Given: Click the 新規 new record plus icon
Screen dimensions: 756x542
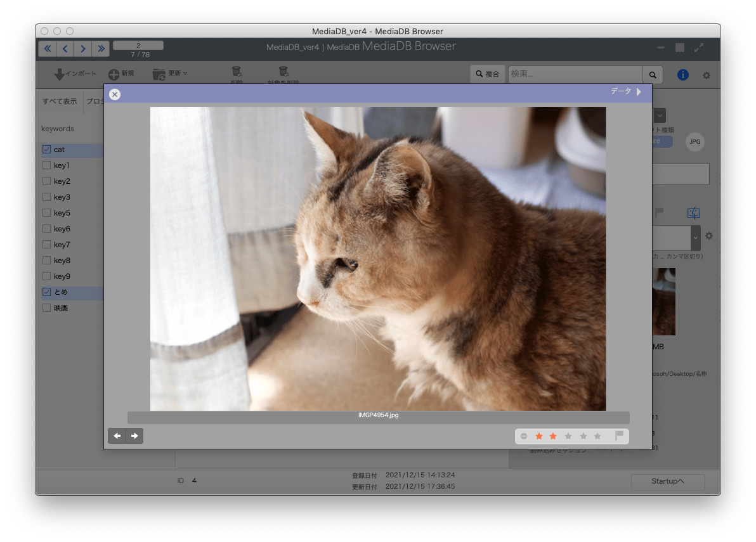Looking at the screenshot, I should coord(114,74).
